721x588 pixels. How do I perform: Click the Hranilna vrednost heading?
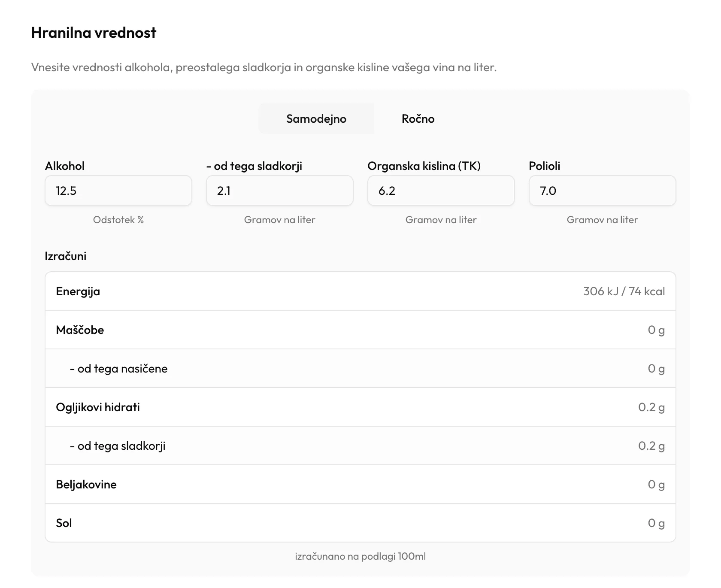94,33
